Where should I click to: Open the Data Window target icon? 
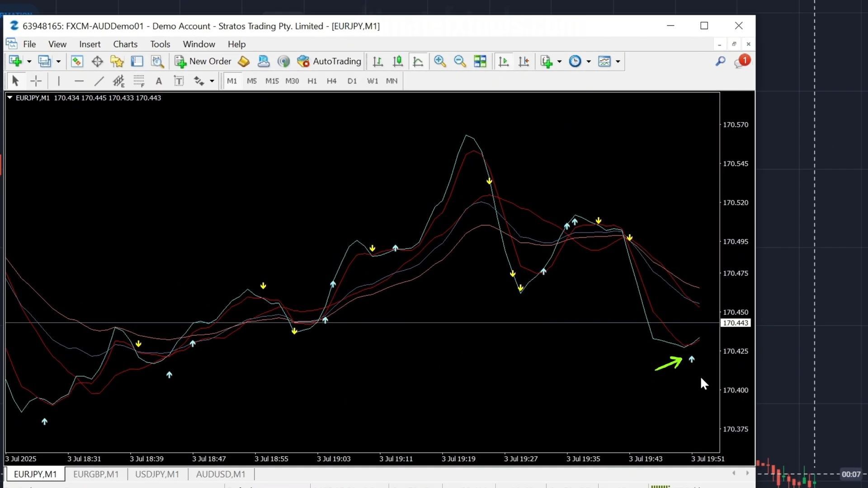[97, 61]
